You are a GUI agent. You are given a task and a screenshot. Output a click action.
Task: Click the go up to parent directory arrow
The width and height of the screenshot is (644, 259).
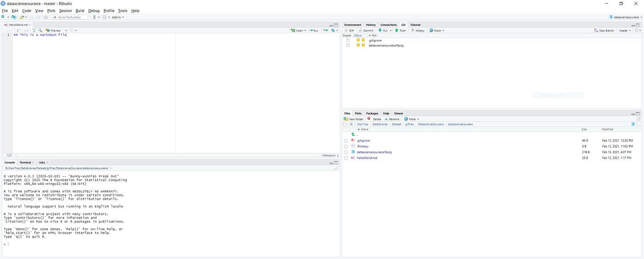[353, 134]
